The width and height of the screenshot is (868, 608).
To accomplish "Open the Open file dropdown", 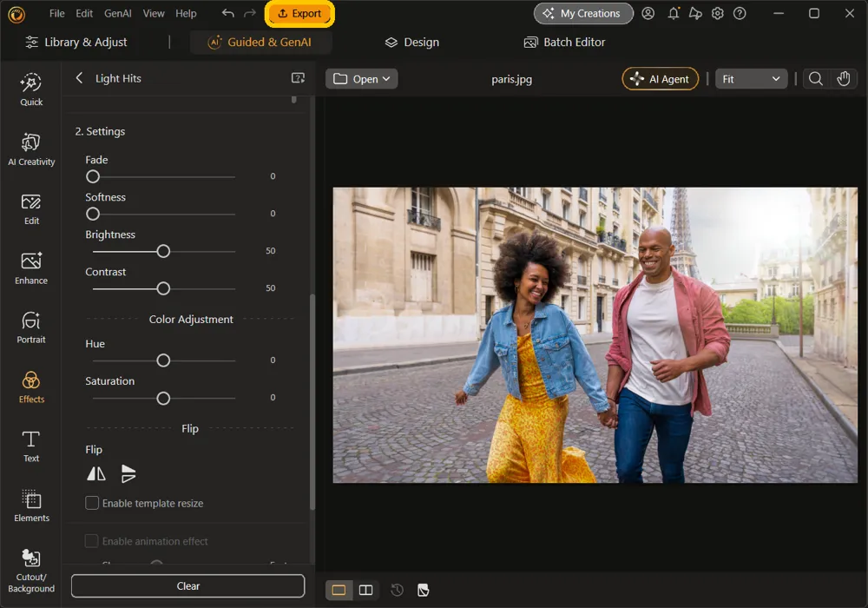I will (x=361, y=79).
